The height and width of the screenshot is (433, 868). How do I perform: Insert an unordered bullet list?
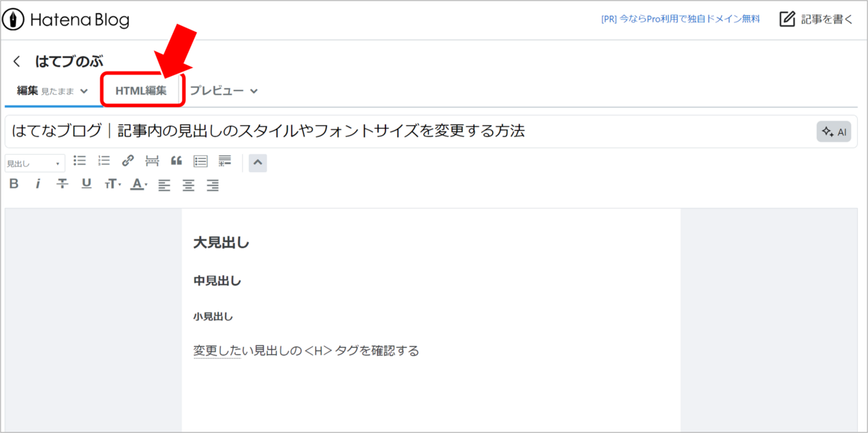click(80, 160)
